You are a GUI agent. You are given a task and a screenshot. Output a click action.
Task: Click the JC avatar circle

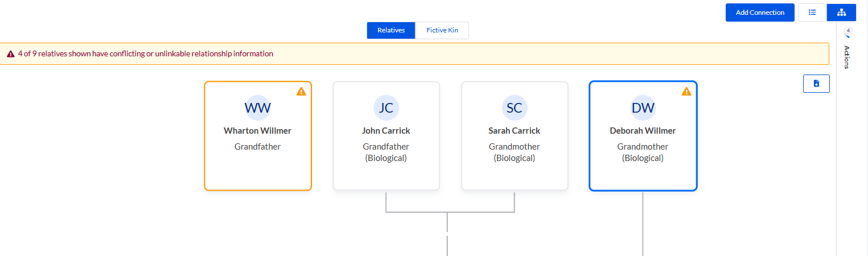click(x=386, y=108)
